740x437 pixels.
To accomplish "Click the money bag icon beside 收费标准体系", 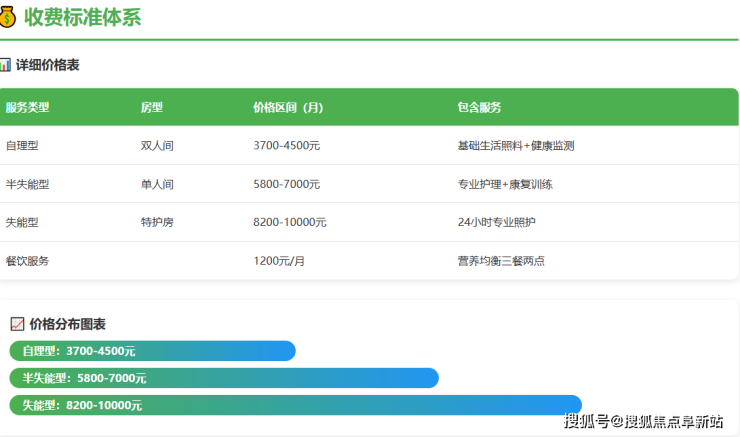I will pos(8,16).
